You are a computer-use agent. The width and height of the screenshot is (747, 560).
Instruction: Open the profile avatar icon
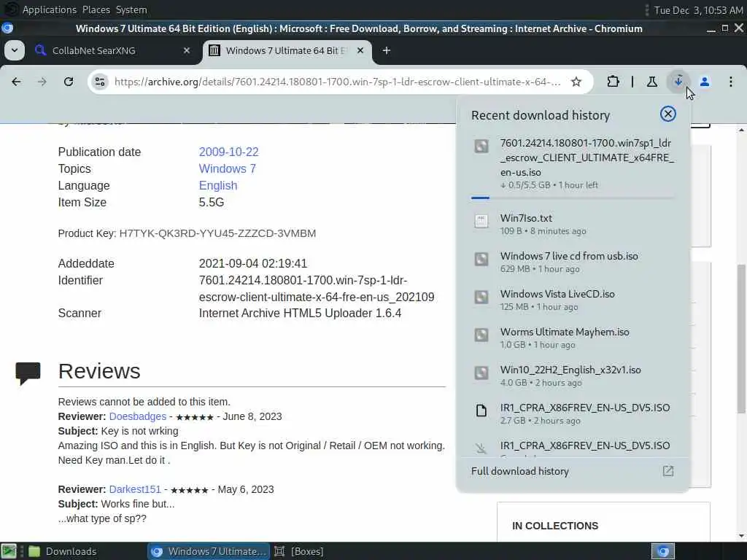click(x=705, y=82)
